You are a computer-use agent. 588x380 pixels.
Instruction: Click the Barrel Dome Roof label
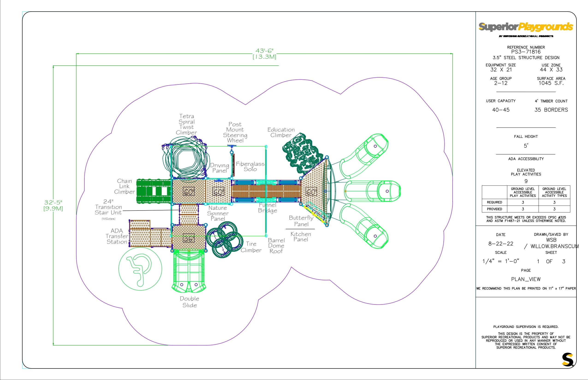[x=276, y=246]
